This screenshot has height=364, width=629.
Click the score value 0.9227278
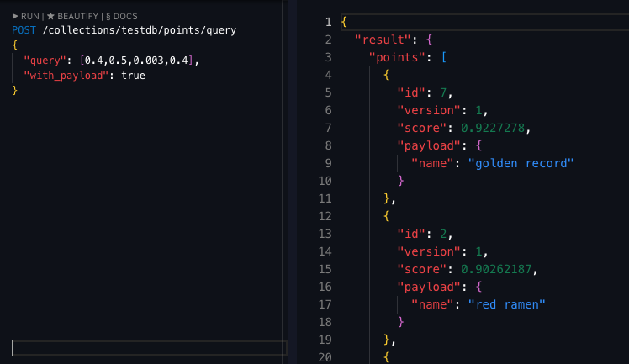pos(495,128)
